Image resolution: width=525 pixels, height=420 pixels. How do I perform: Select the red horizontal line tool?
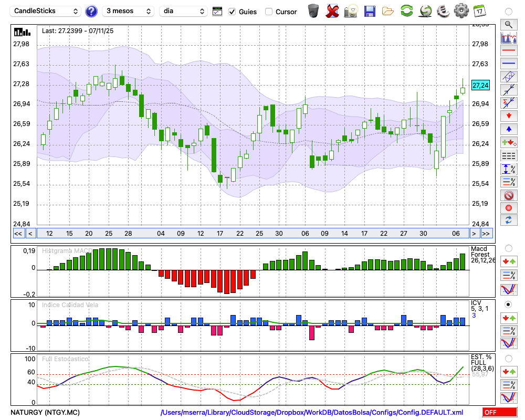[x=508, y=51]
